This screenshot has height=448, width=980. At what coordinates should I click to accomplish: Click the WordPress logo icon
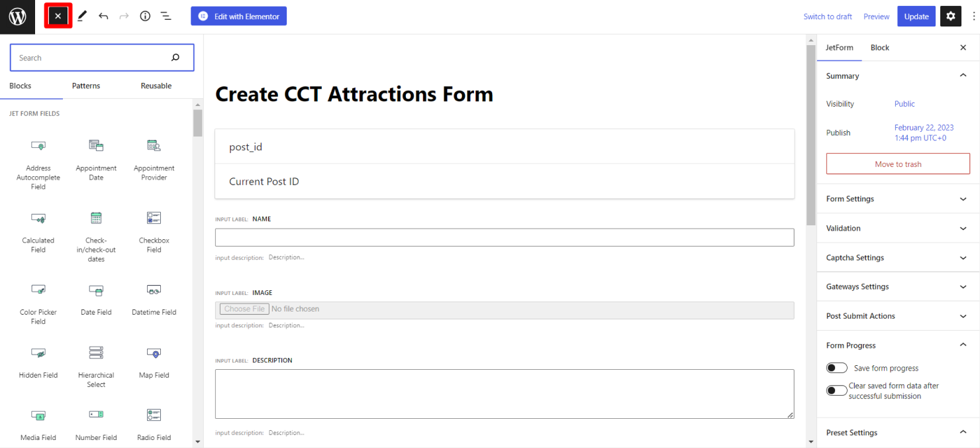(x=17, y=17)
